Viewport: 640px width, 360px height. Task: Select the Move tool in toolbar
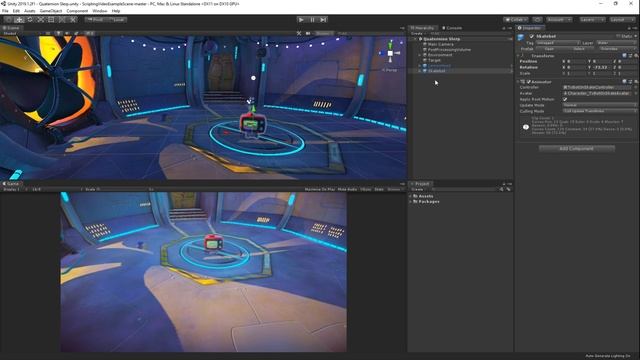[x=19, y=20]
